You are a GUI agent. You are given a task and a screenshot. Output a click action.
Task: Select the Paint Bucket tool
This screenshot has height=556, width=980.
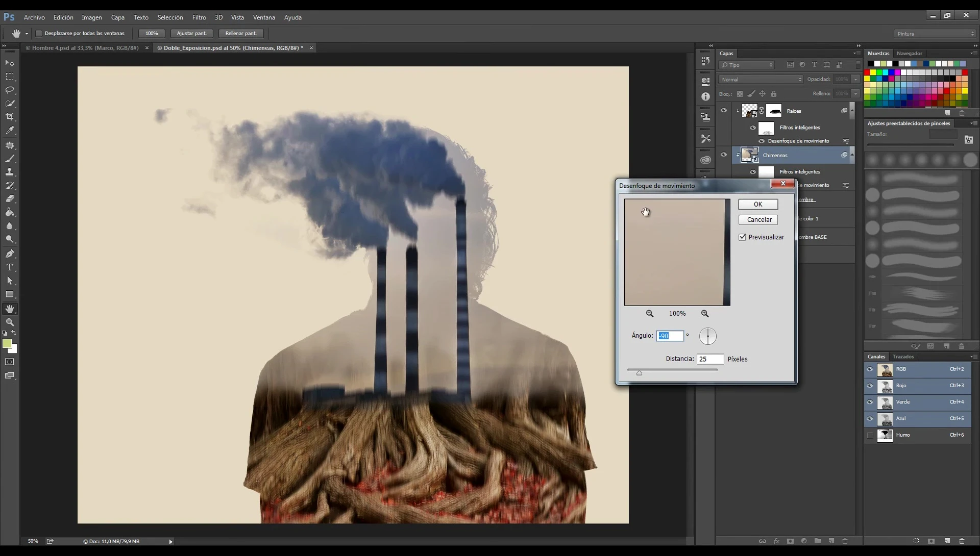tap(10, 212)
